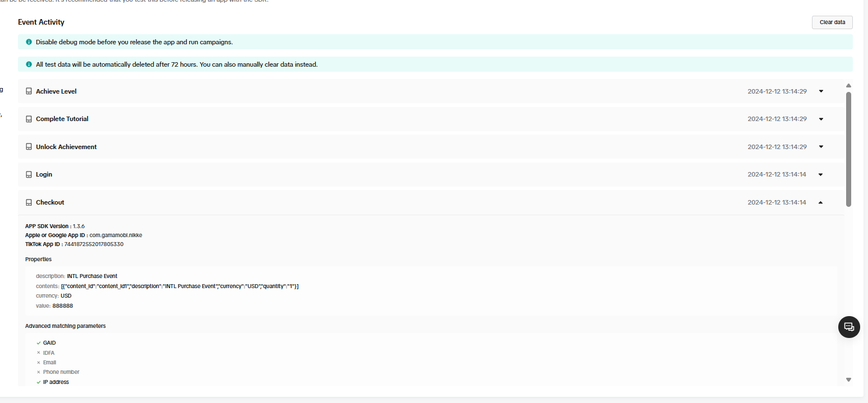Expand the Complete Tutorial event arrow
868x403 pixels.
821,119
